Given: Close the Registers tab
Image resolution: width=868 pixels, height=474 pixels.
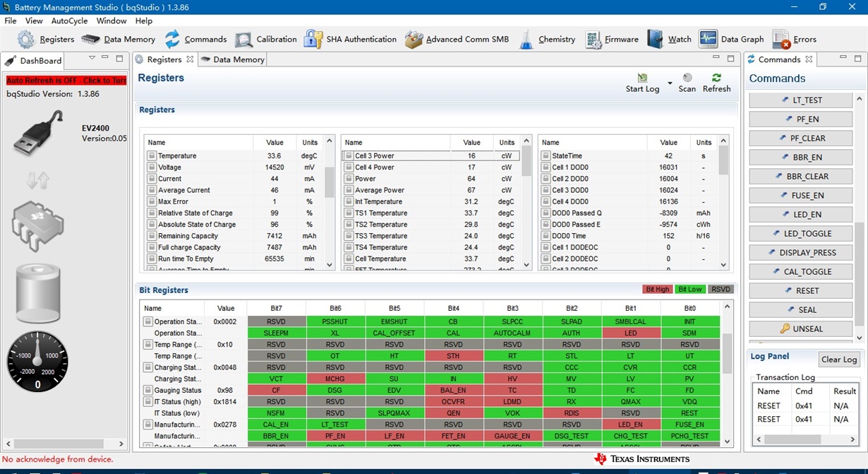Looking at the screenshot, I should pos(190,59).
